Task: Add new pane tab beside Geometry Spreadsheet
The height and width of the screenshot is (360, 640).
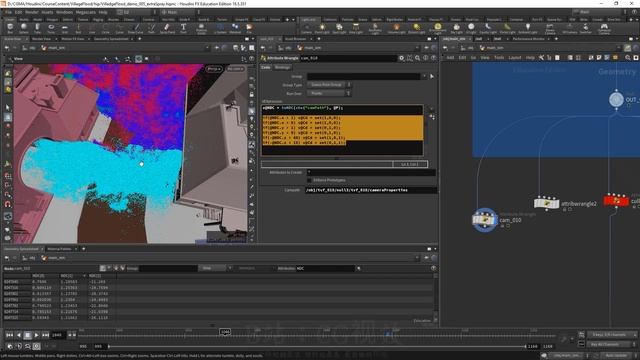Action: click(84, 249)
